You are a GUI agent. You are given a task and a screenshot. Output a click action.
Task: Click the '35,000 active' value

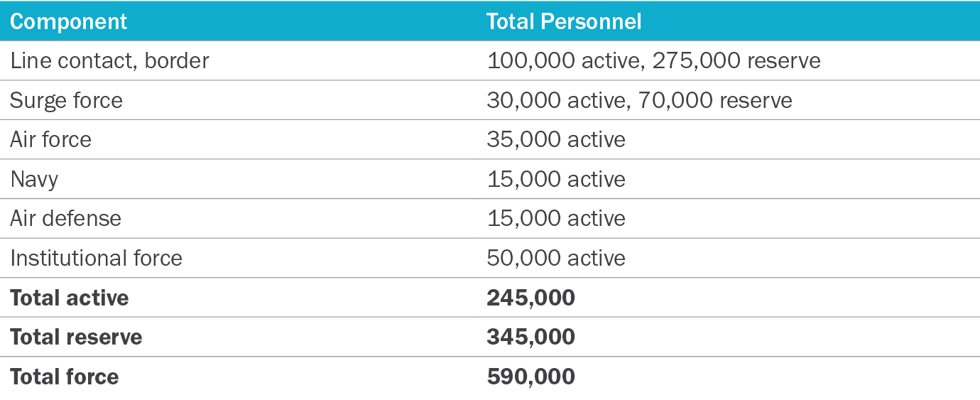pyautogui.click(x=556, y=139)
